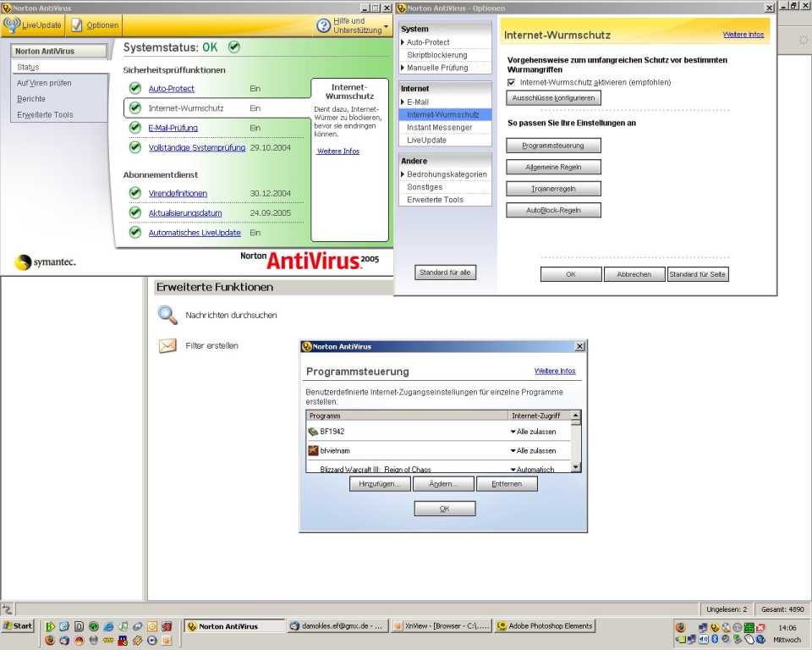Click the red-X icon in the system tray
This screenshot has height=650, width=812.
coord(760,628)
